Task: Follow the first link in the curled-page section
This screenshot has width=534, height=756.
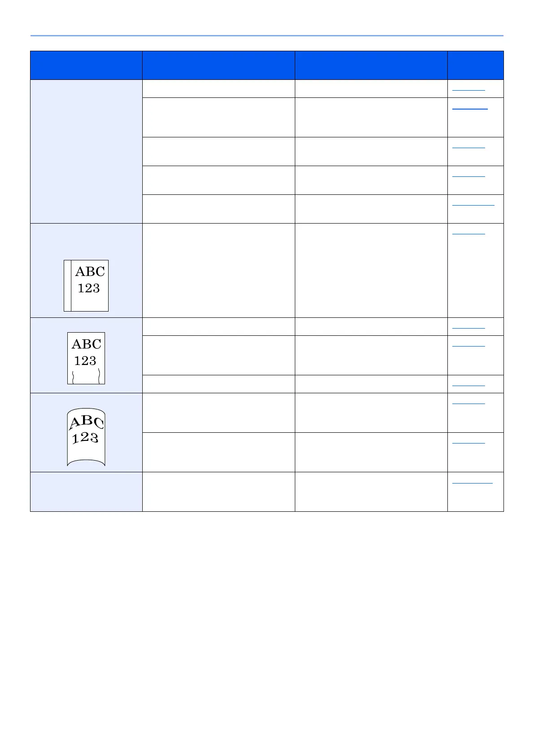Action: [x=468, y=403]
